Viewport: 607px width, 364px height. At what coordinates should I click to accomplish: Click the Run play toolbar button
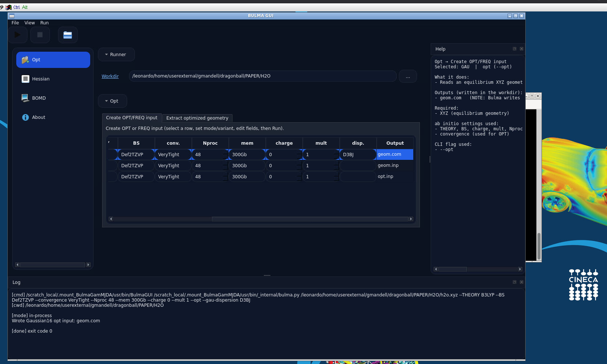coord(18,35)
